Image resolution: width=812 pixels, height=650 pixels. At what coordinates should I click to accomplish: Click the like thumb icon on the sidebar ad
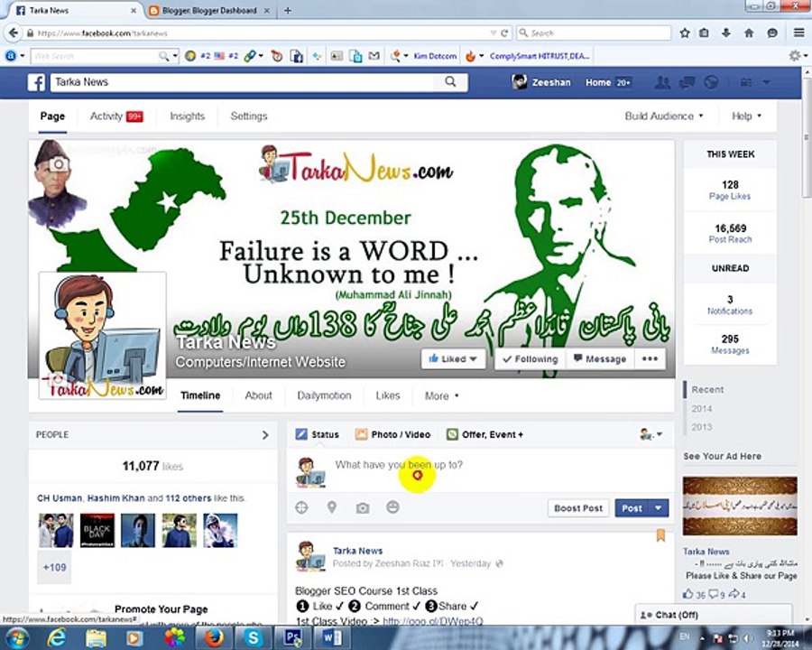pos(688,594)
